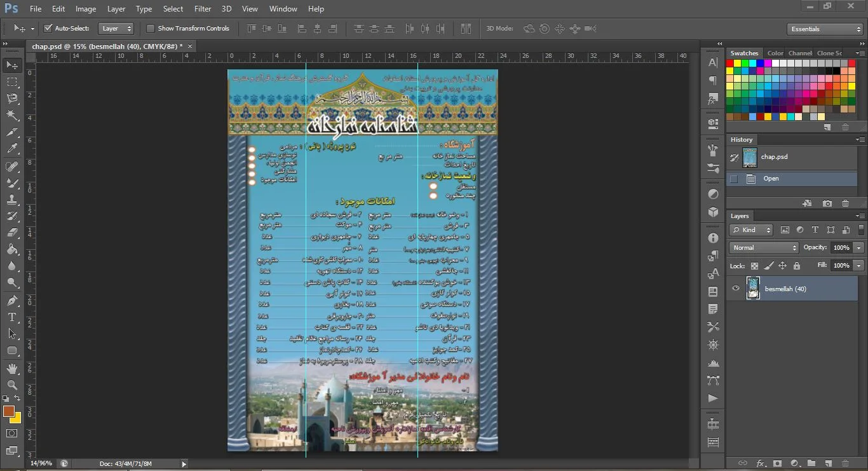The height and width of the screenshot is (471, 868).
Task: Open the Auto-Select Layer dropdown
Action: point(116,29)
